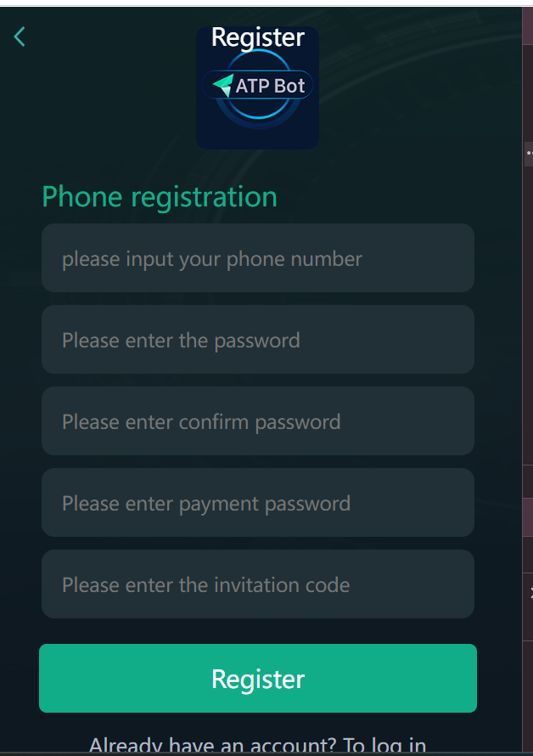This screenshot has height=756, width=533.
Task: Click the vertical divider beside the registration form
Action: point(522,382)
